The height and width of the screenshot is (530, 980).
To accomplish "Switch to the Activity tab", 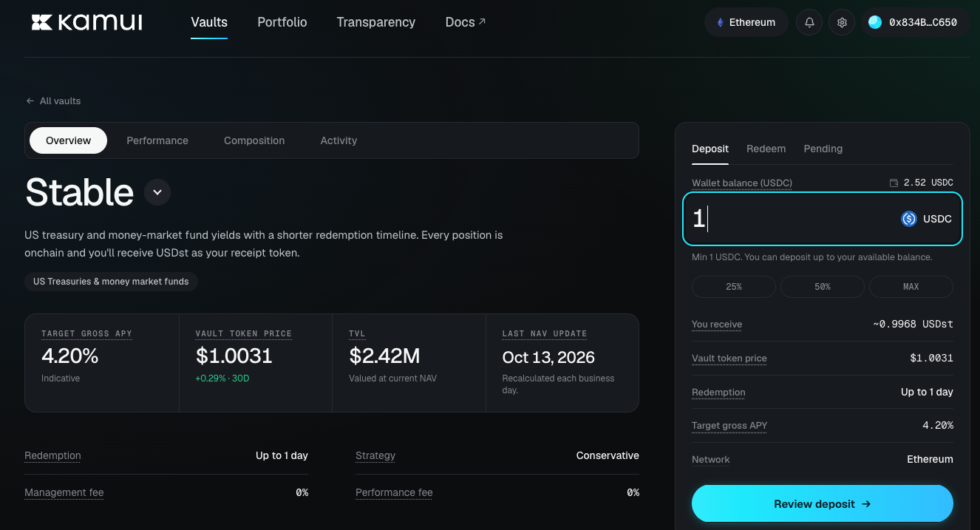I will 338,140.
